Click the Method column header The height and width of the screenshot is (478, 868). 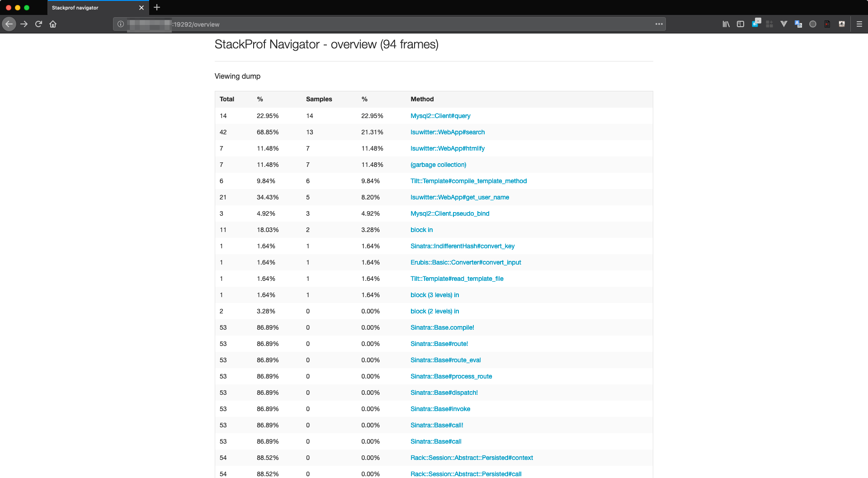pos(422,99)
